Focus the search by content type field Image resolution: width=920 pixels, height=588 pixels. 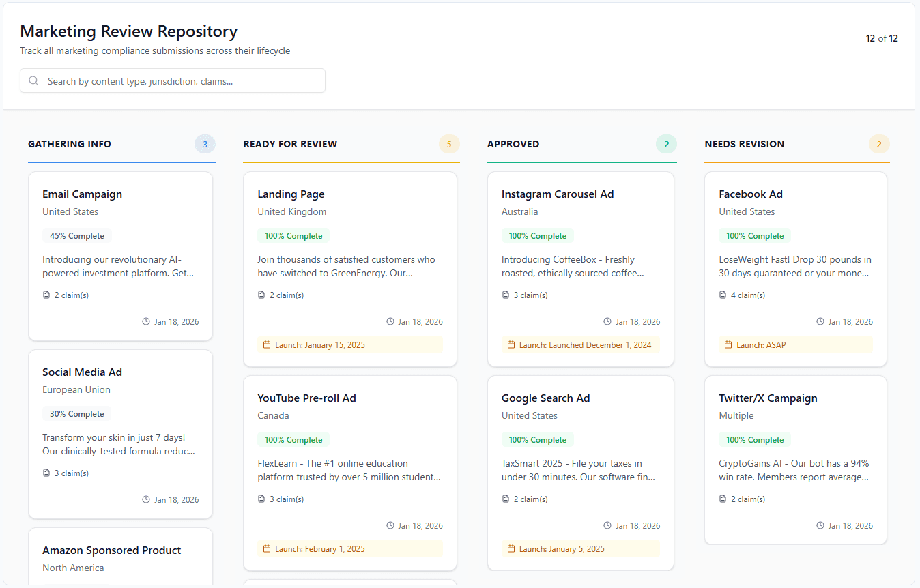click(173, 80)
